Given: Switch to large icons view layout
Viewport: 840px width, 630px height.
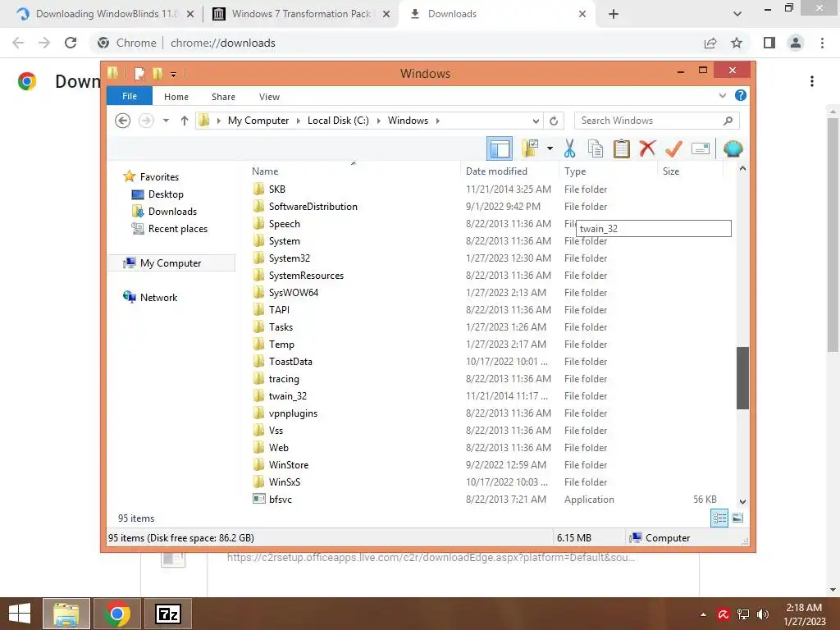Looking at the screenshot, I should pos(737,518).
